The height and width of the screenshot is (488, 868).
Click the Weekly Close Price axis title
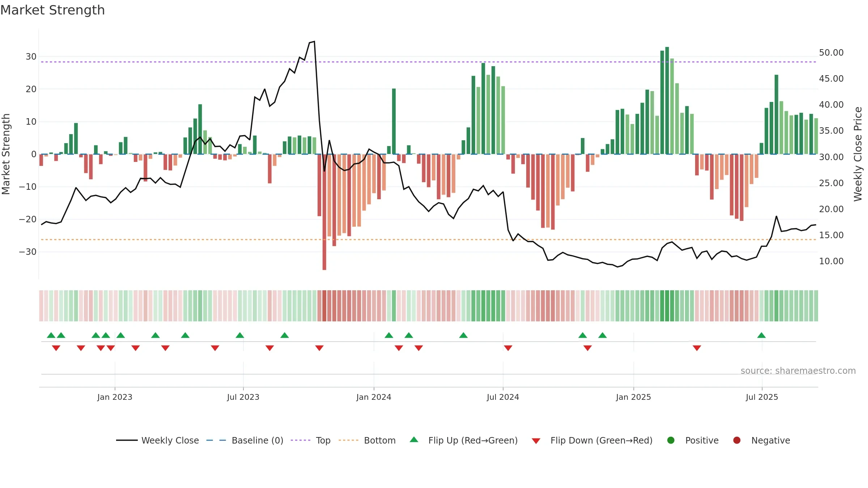858,154
